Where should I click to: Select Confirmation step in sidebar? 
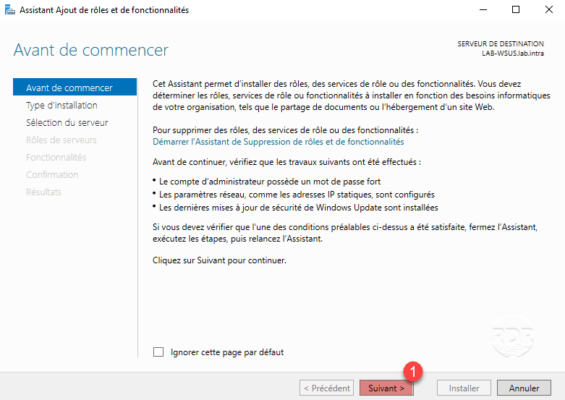52,174
